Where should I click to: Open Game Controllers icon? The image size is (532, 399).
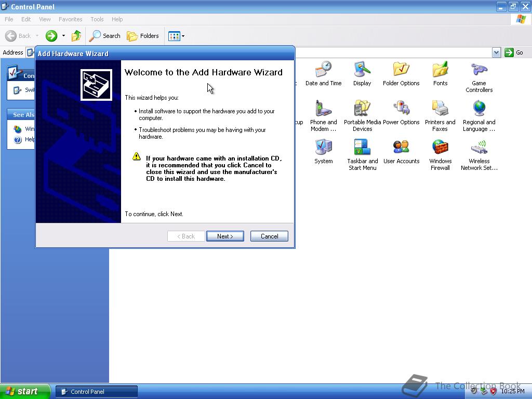click(x=479, y=77)
